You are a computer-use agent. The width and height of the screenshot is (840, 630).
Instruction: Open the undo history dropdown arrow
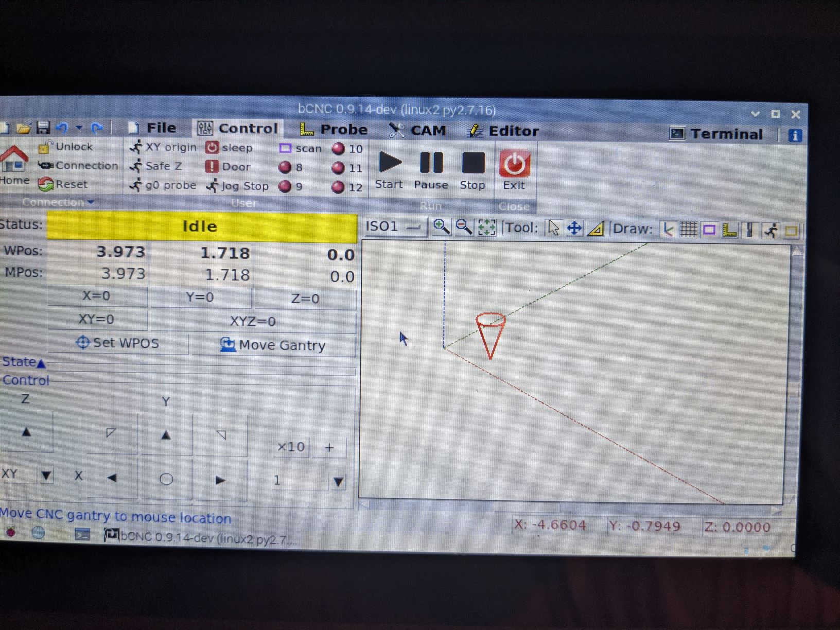pyautogui.click(x=79, y=128)
